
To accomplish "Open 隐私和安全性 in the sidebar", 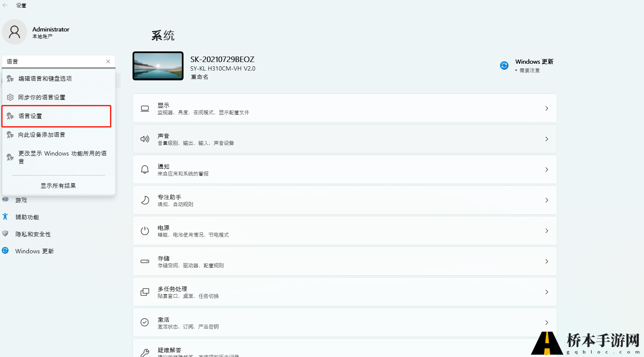I will click(x=33, y=234).
